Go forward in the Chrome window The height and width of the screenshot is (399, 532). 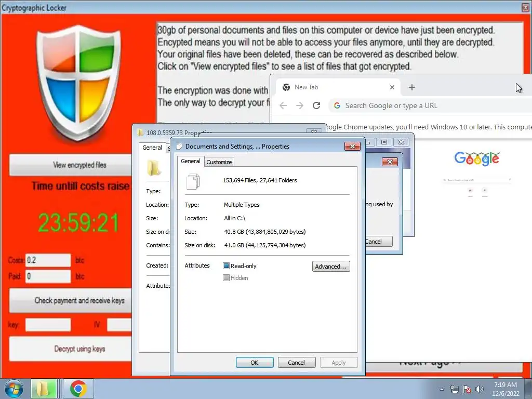click(300, 105)
